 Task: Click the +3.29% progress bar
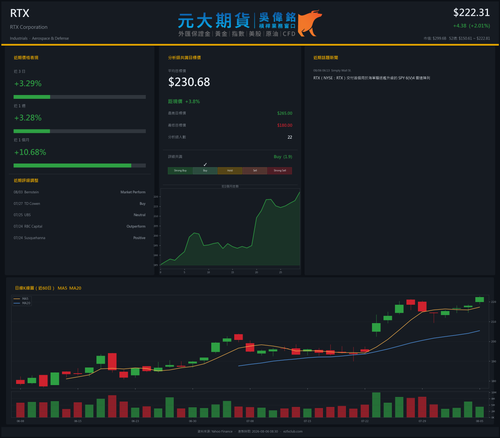click(x=80, y=97)
